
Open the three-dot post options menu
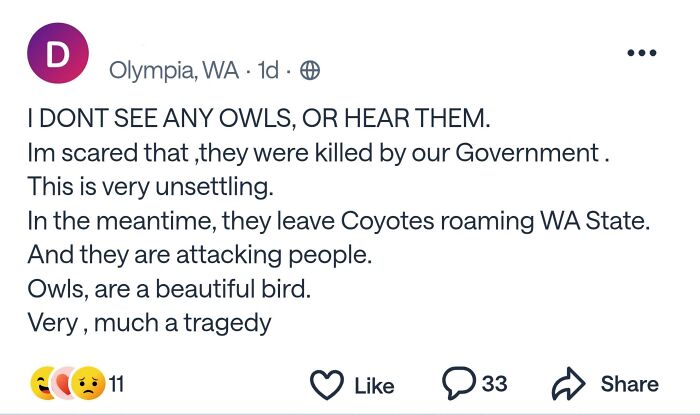[x=642, y=53]
